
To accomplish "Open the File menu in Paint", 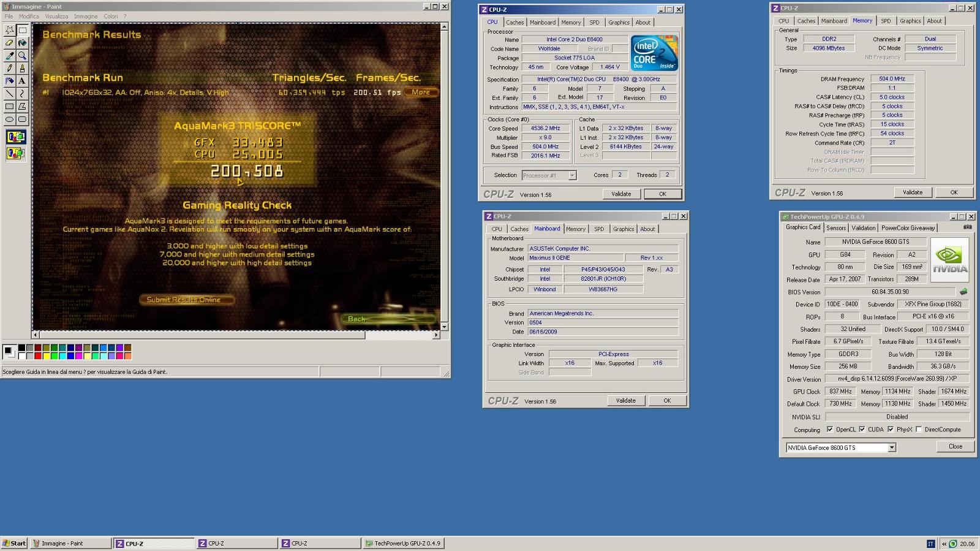I will (9, 17).
